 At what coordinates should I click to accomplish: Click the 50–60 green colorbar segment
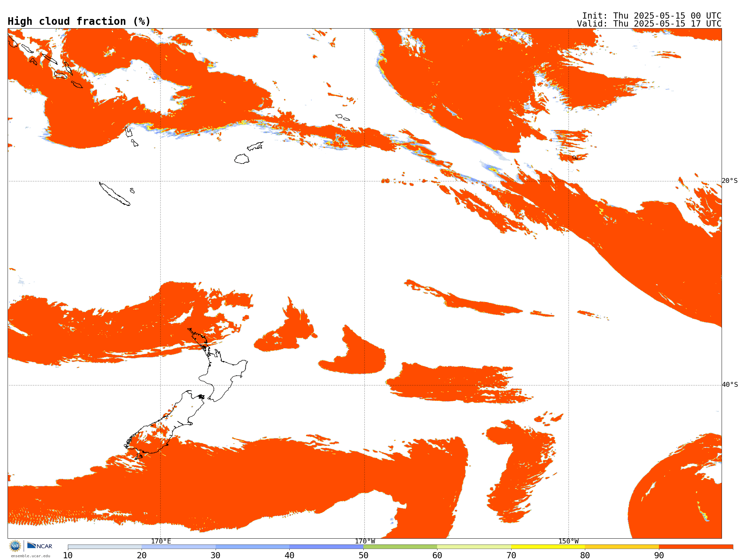[x=400, y=547]
